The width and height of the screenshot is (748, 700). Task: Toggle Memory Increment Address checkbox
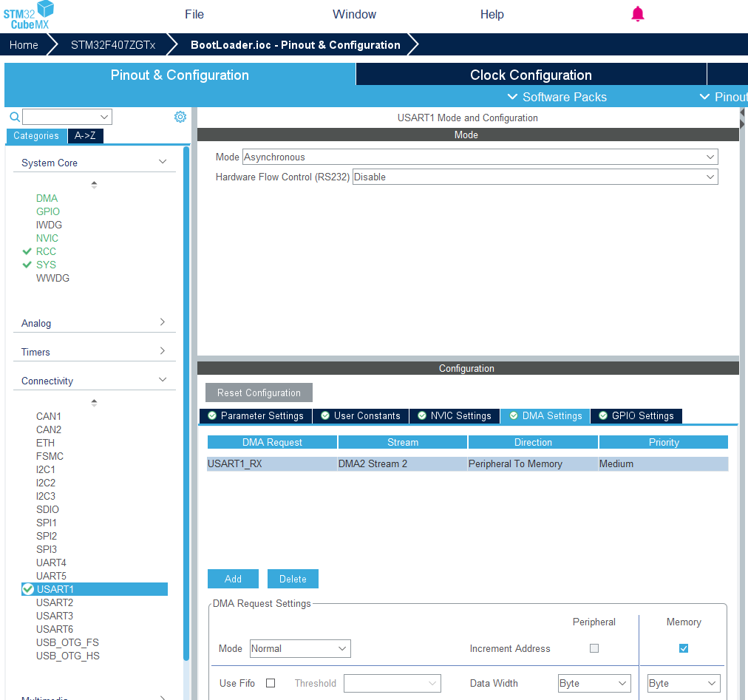[684, 648]
